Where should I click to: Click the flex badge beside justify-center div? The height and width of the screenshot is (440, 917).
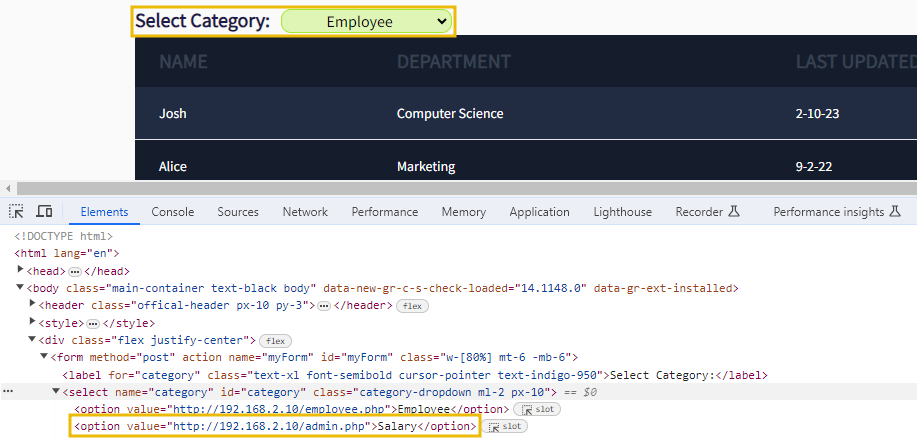(x=275, y=341)
